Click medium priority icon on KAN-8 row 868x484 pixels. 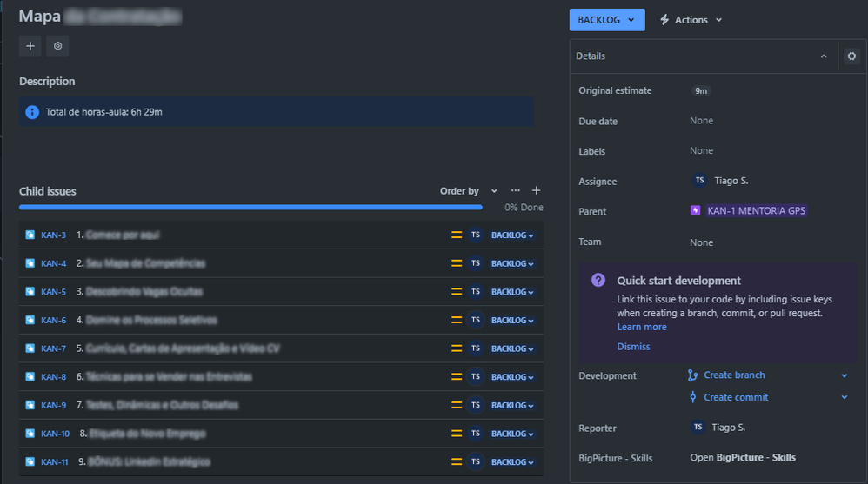coord(456,377)
